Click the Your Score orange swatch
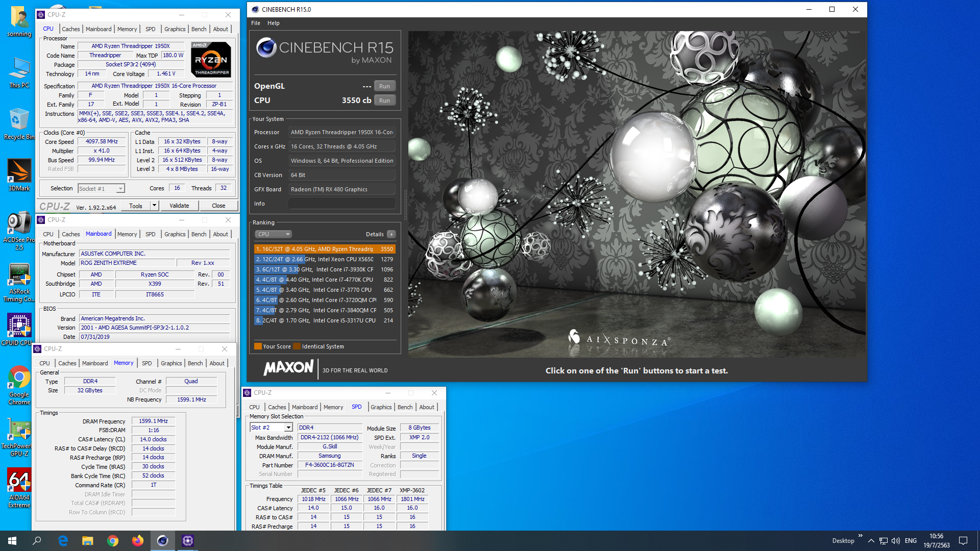This screenshot has width=980, height=551. click(x=258, y=346)
